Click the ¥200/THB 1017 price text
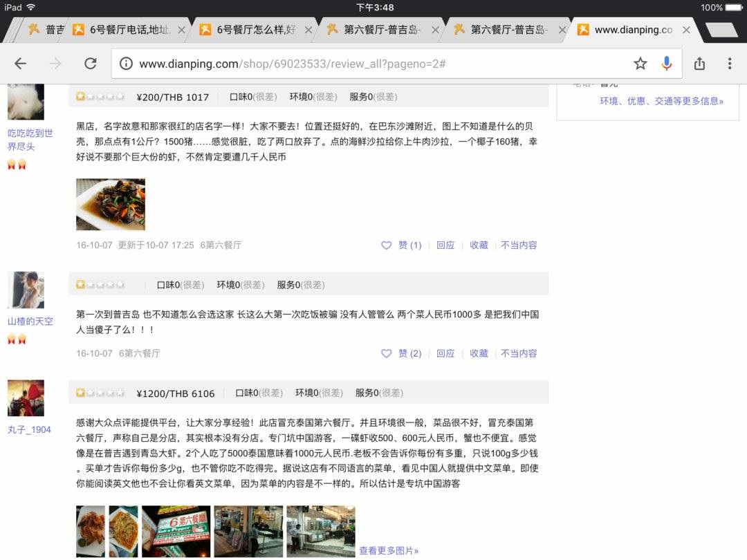The width and height of the screenshot is (747, 560). pos(172,97)
